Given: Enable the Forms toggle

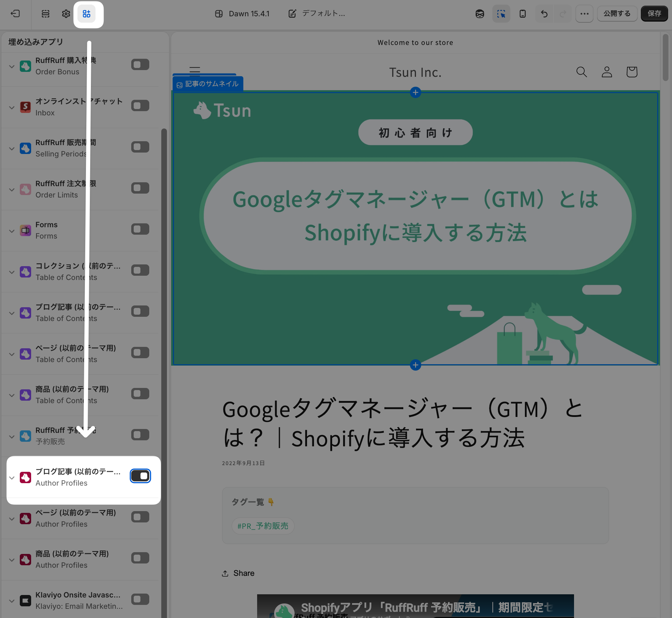Looking at the screenshot, I should 140,229.
